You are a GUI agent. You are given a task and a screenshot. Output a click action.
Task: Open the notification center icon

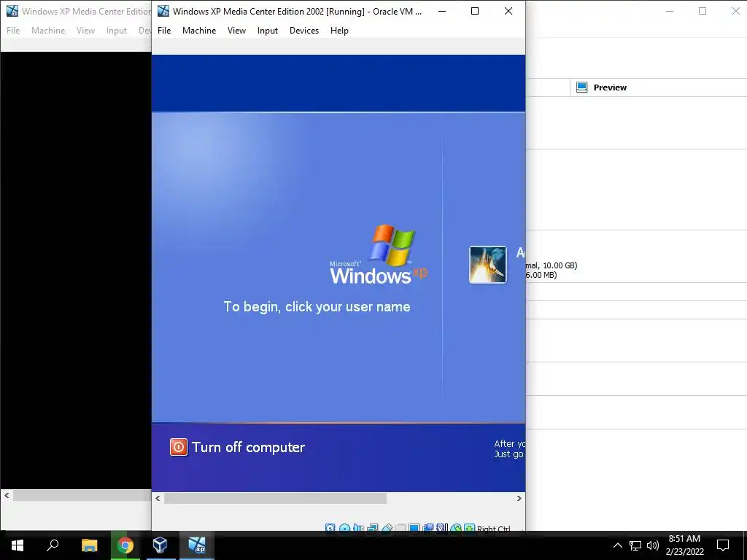click(723, 545)
